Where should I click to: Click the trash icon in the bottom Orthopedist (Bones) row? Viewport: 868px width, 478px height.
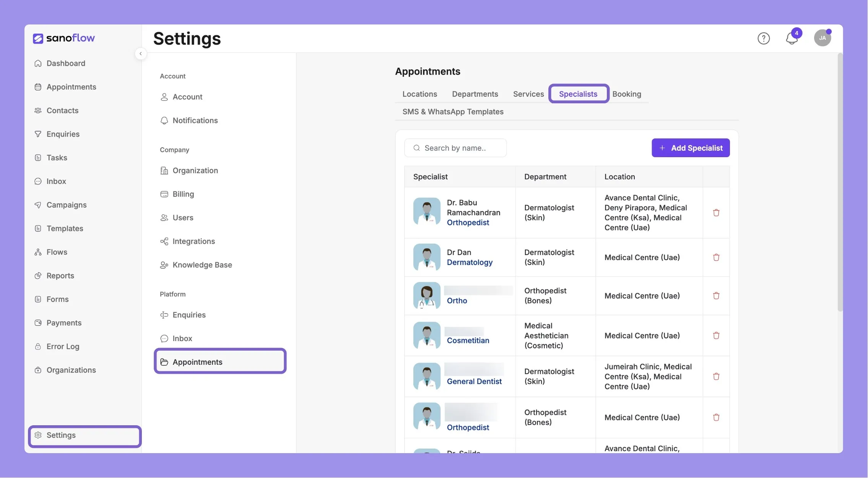click(716, 417)
